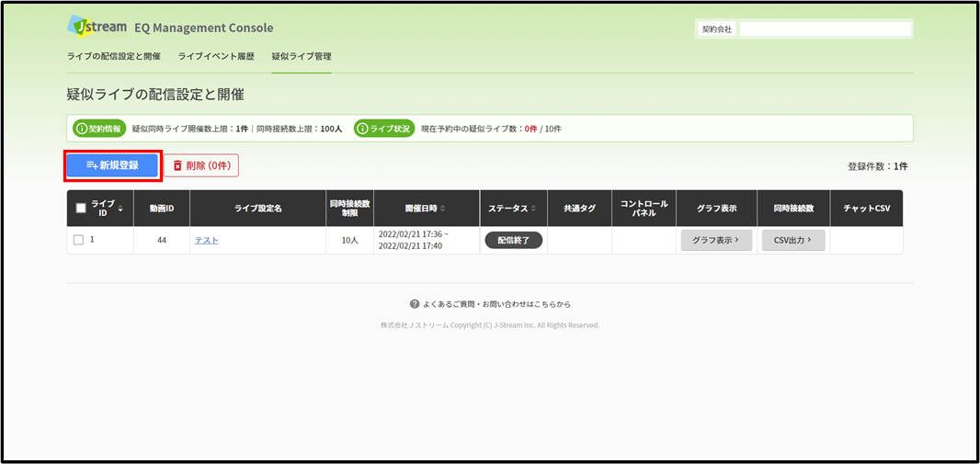Click the question mark help icon

click(x=414, y=304)
